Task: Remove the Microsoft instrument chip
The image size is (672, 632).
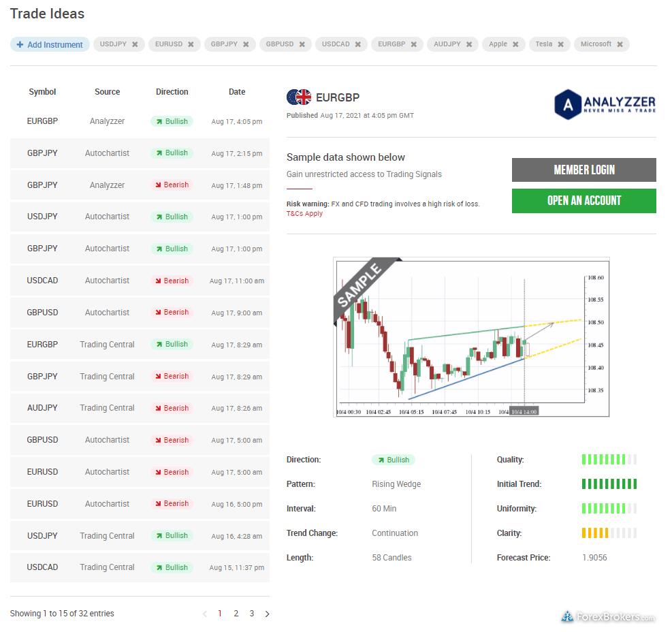Action: [x=620, y=44]
